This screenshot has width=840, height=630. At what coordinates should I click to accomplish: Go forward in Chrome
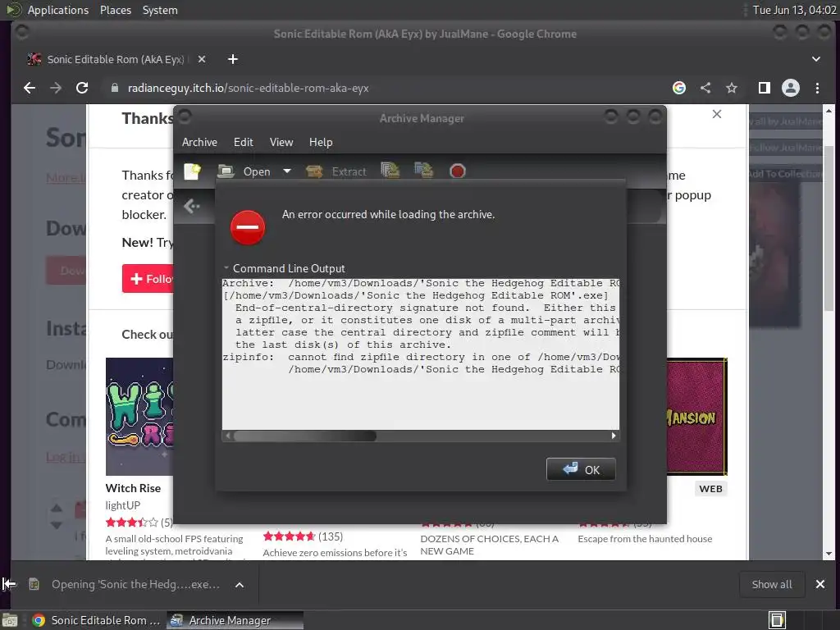(x=56, y=88)
